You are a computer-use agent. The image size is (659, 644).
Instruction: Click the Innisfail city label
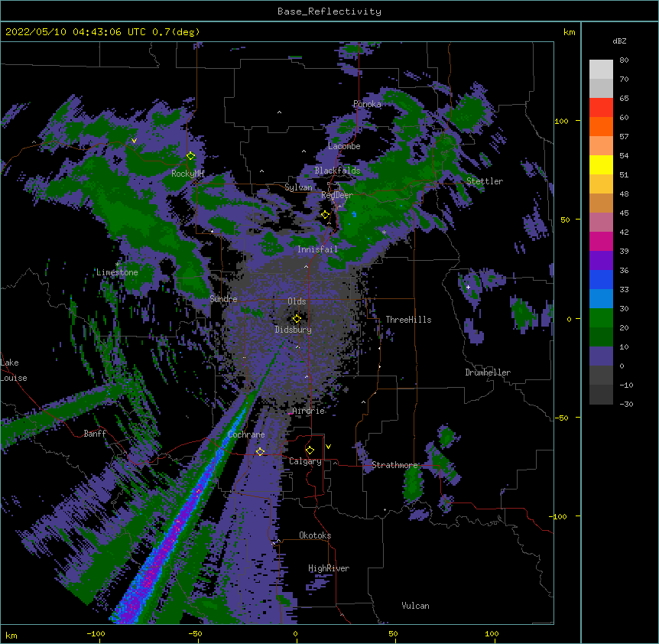tap(317, 249)
